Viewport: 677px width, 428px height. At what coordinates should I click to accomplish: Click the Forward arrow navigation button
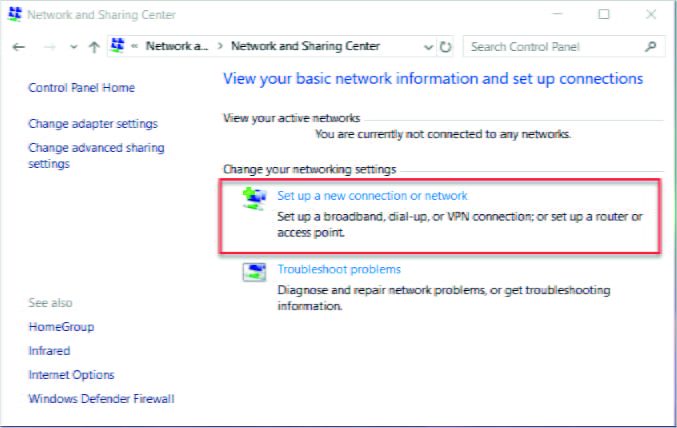click(50, 47)
